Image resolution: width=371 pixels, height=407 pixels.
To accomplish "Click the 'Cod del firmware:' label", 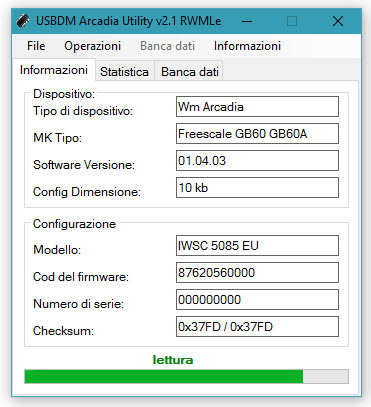I will pos(81,277).
